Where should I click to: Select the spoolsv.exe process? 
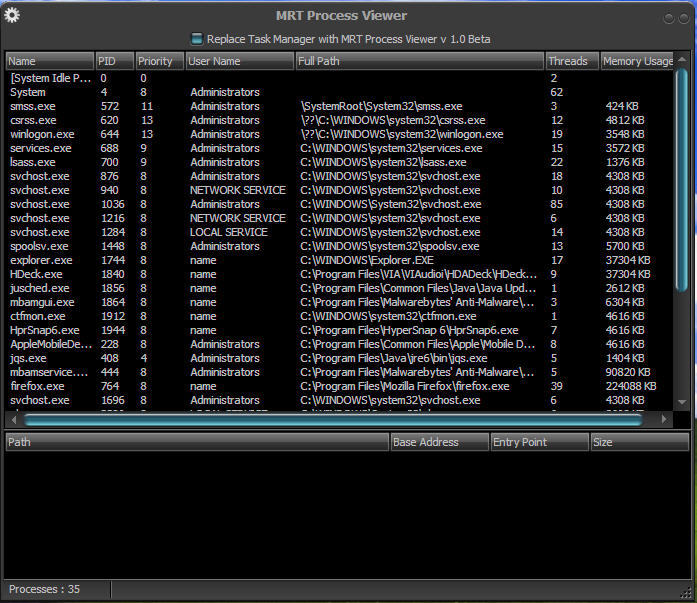340,246
